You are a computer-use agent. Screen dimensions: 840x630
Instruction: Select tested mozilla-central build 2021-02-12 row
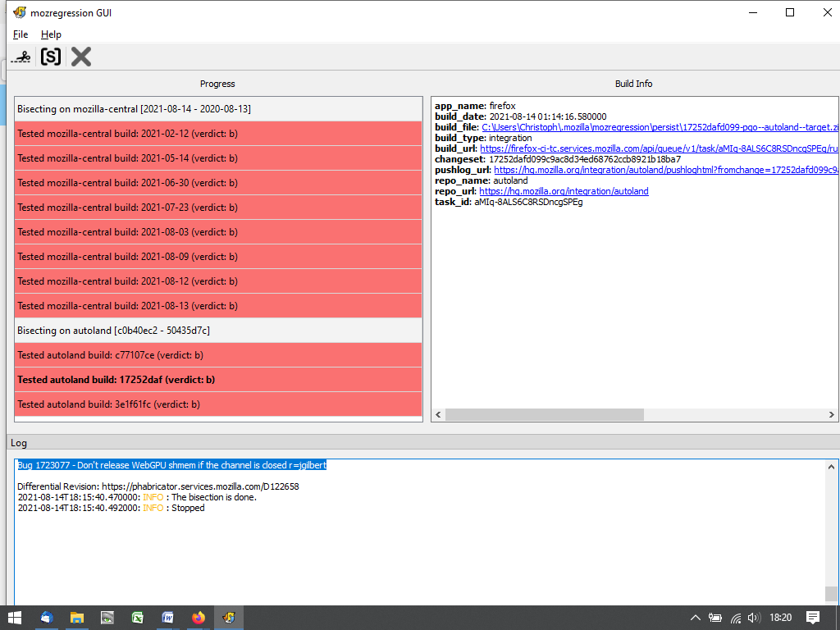click(x=218, y=134)
